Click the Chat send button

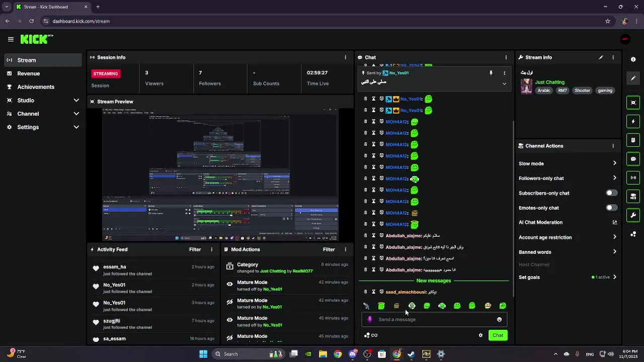point(498,335)
